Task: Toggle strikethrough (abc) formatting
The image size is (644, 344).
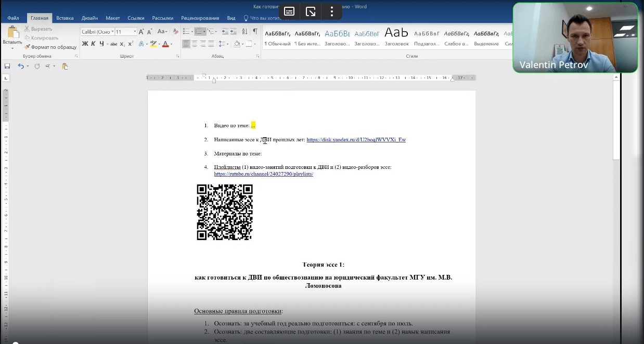Action: [112, 44]
